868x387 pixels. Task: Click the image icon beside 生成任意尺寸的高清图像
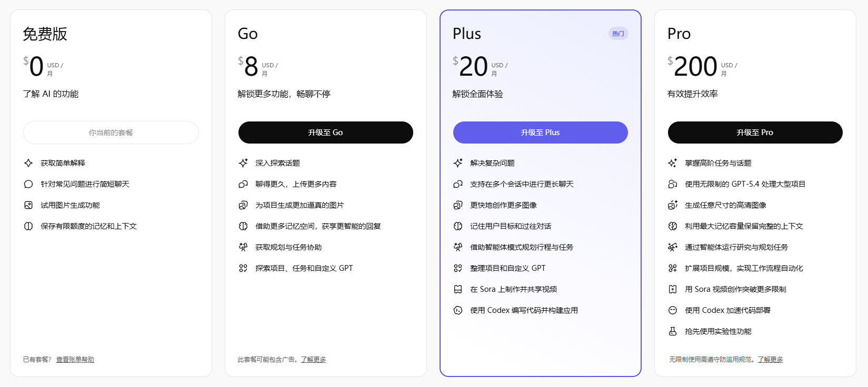pyautogui.click(x=673, y=205)
